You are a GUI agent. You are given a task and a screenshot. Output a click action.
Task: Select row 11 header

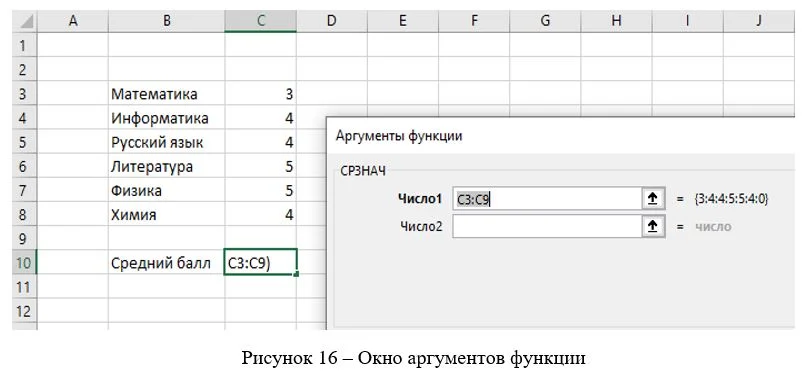pos(25,287)
